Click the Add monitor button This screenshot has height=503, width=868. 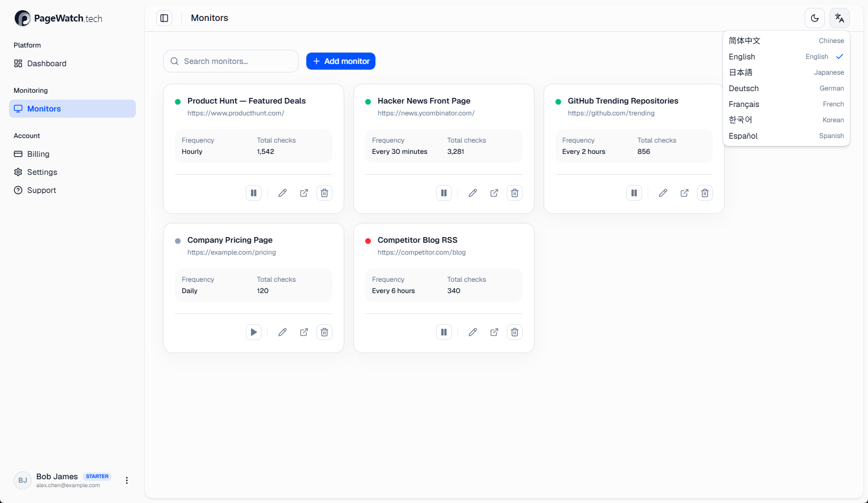click(341, 61)
